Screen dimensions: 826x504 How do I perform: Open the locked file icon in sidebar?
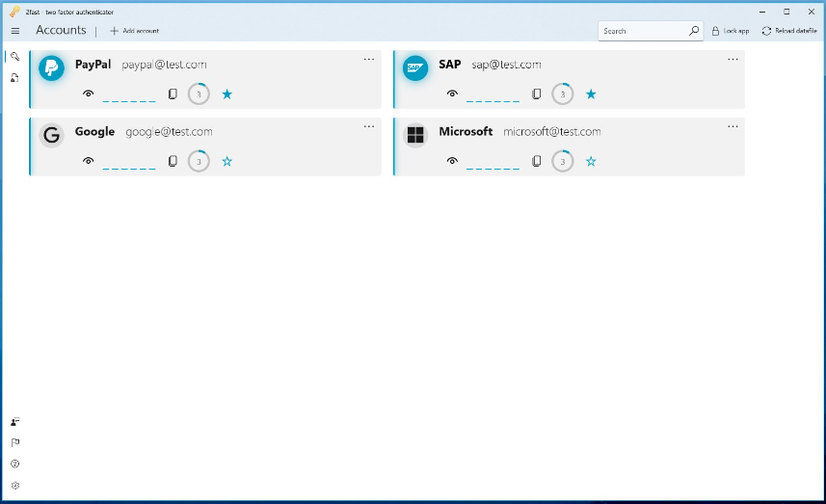point(14,78)
